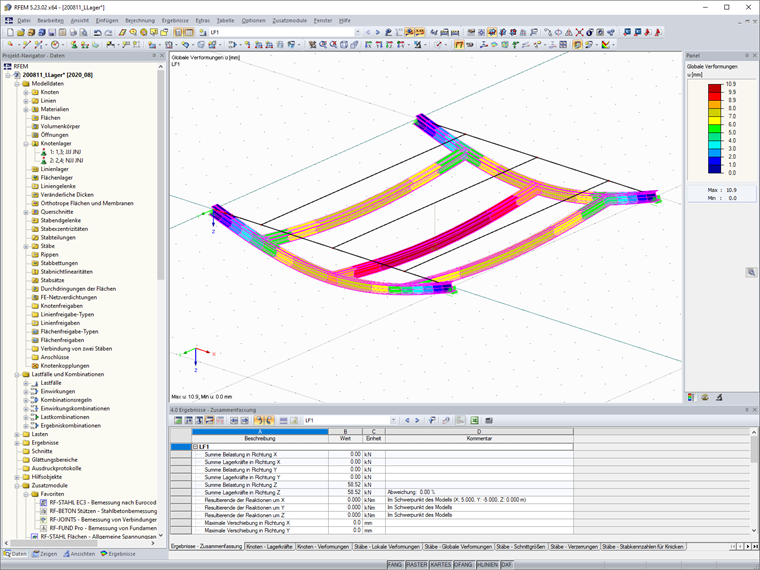Toggle the KARTES status button

pos(441,565)
